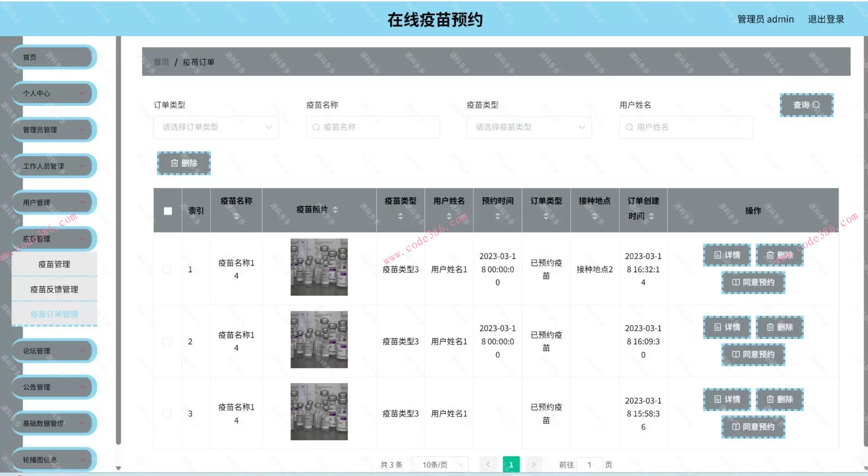Open the 订单类型 filter dropdown
Viewport: 868px width, 476px height.
pyautogui.click(x=216, y=127)
